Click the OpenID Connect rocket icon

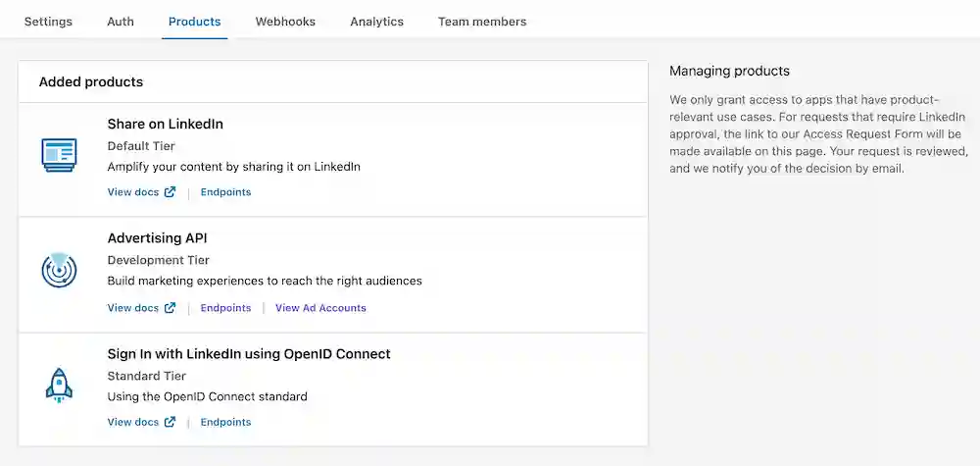[x=60, y=385]
